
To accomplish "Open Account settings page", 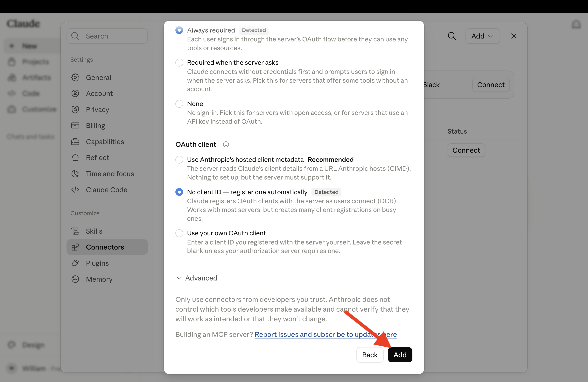I will 107,93.
